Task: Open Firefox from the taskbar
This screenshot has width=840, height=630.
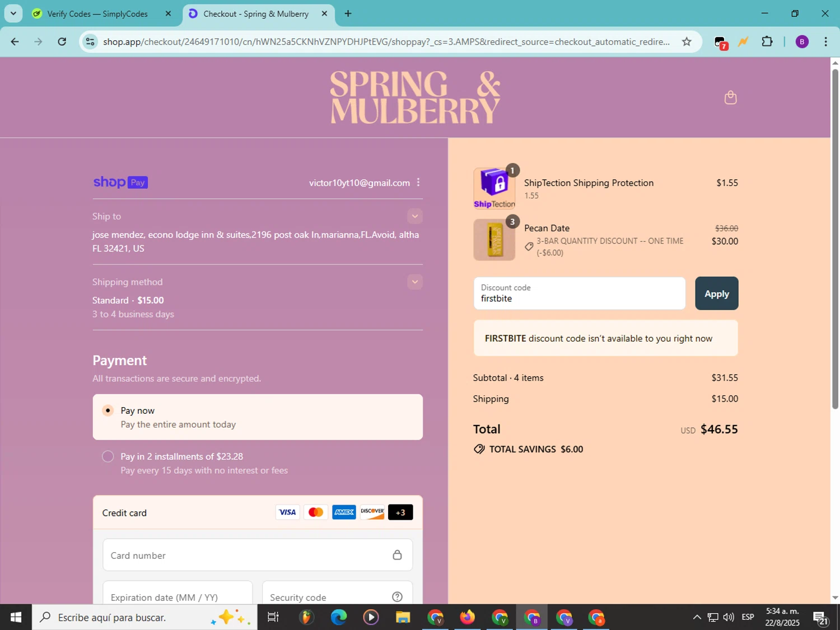Action: [467, 617]
